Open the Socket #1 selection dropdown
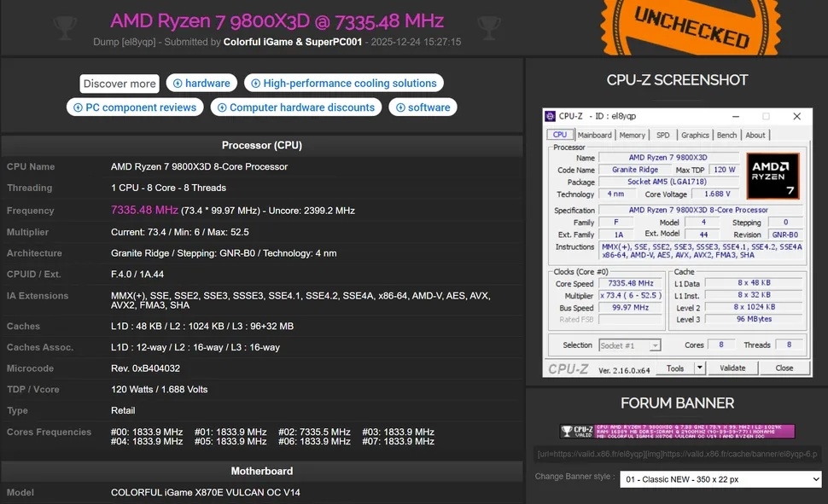 [629, 345]
